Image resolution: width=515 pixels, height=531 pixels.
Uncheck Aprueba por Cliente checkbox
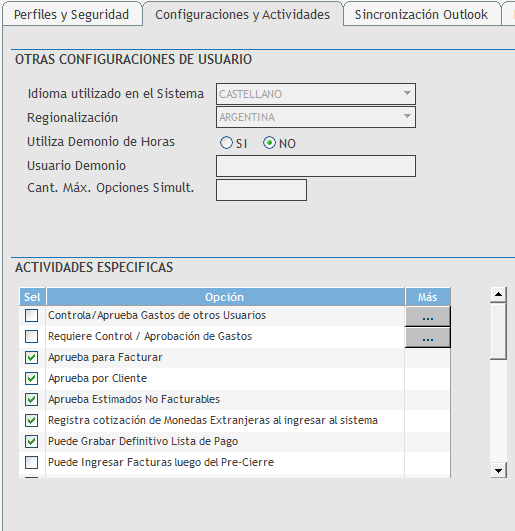pos(31,379)
